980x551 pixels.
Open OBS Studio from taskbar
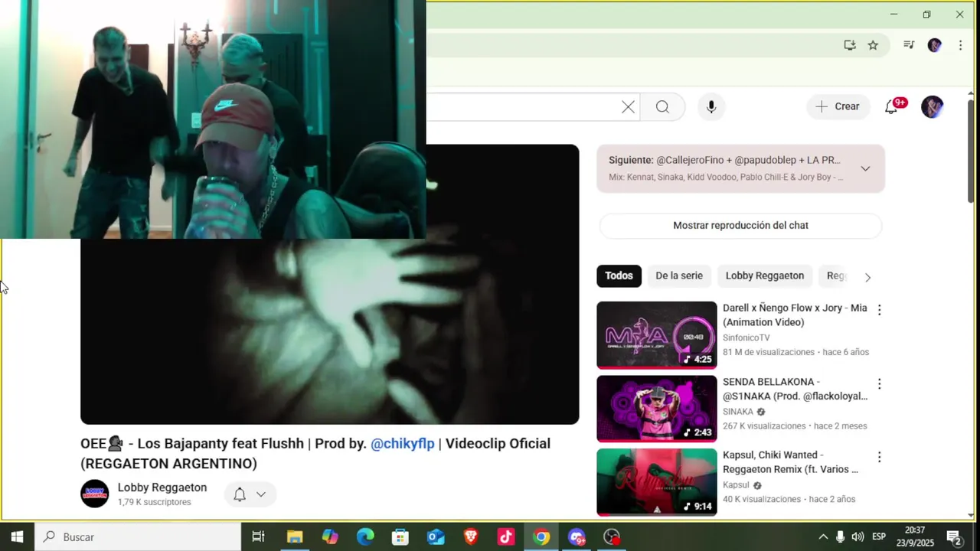click(612, 537)
